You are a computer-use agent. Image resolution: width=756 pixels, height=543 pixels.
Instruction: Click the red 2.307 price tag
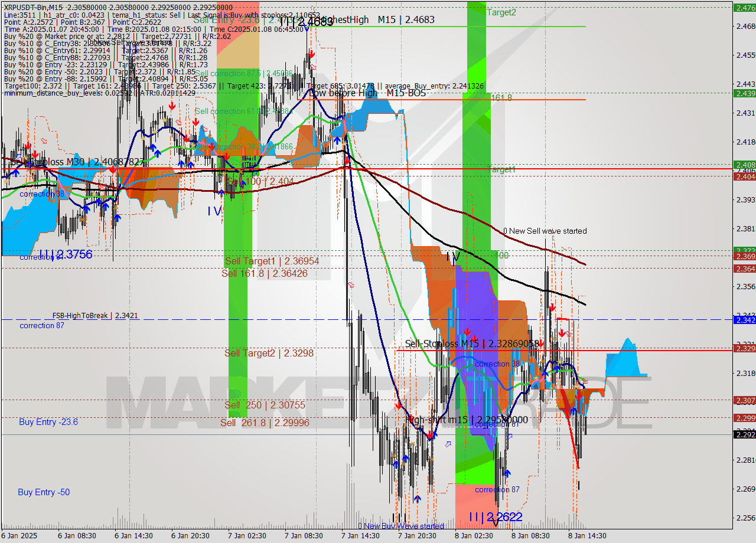744,400
